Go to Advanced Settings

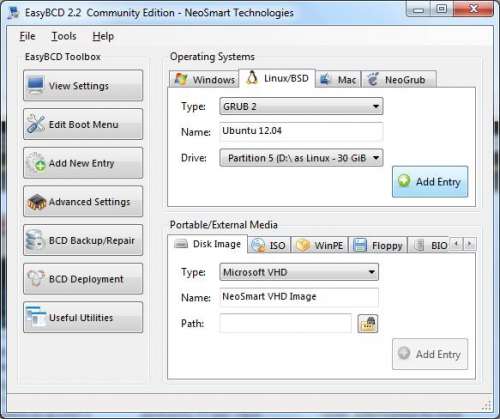click(83, 202)
